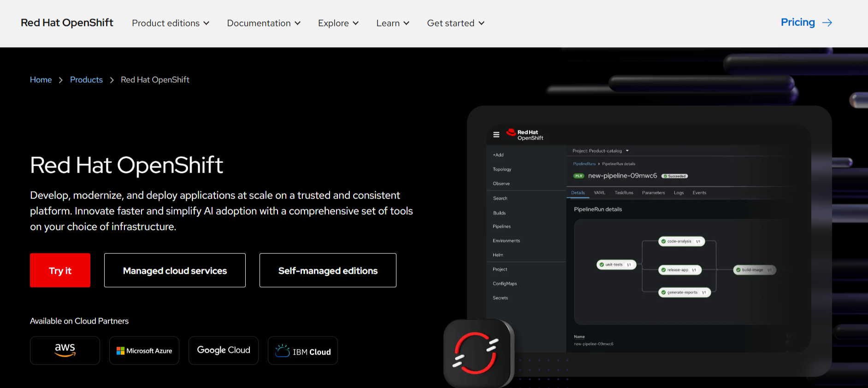Viewport: 868px width, 388px height.
Task: Open the Logs tab in console preview
Action: coord(679,193)
